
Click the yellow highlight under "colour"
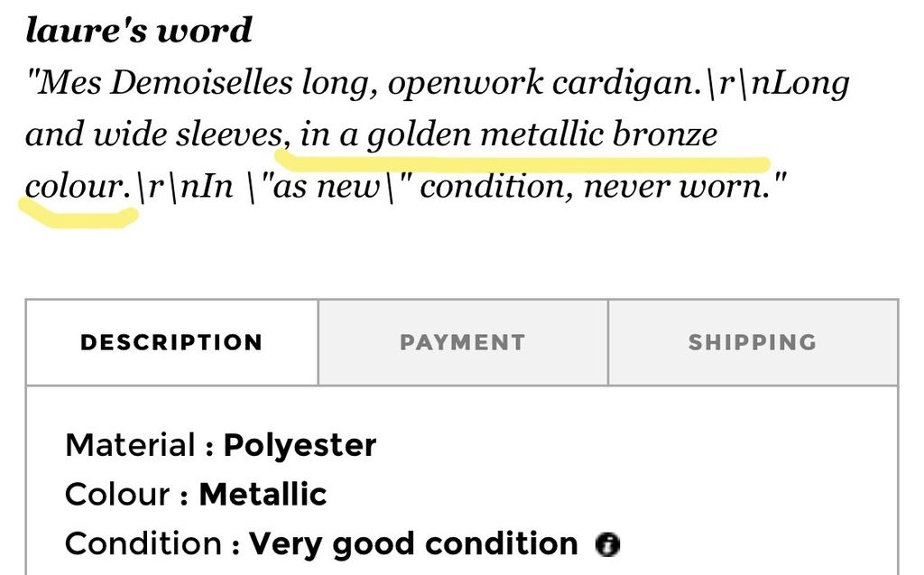(x=79, y=215)
